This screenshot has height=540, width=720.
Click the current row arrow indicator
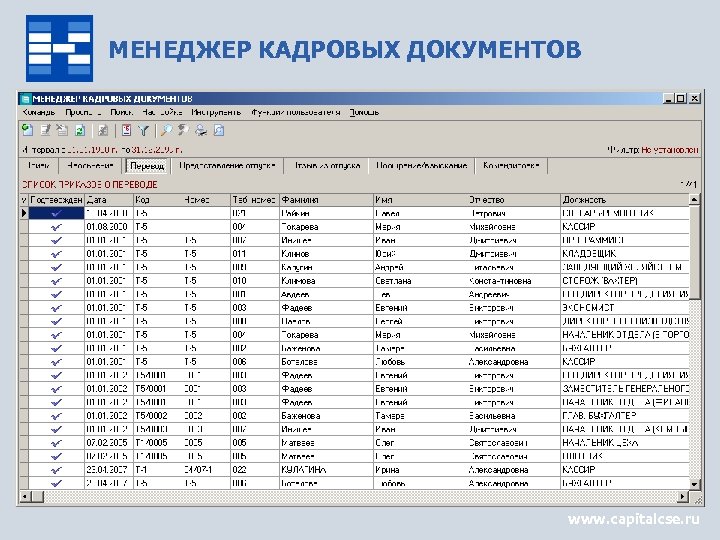tap(24, 213)
